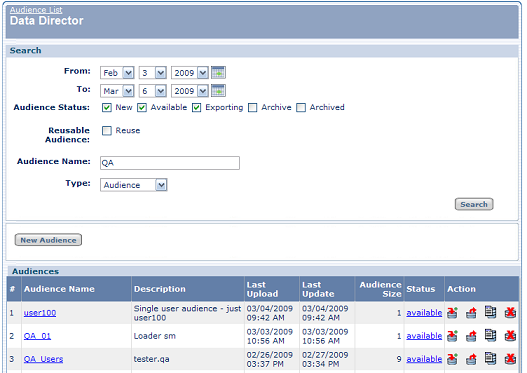Viewport: 527px width, 373px height.
Task: Click the import (red arrow into database) icon for QA_Users
Action: [x=452, y=359]
